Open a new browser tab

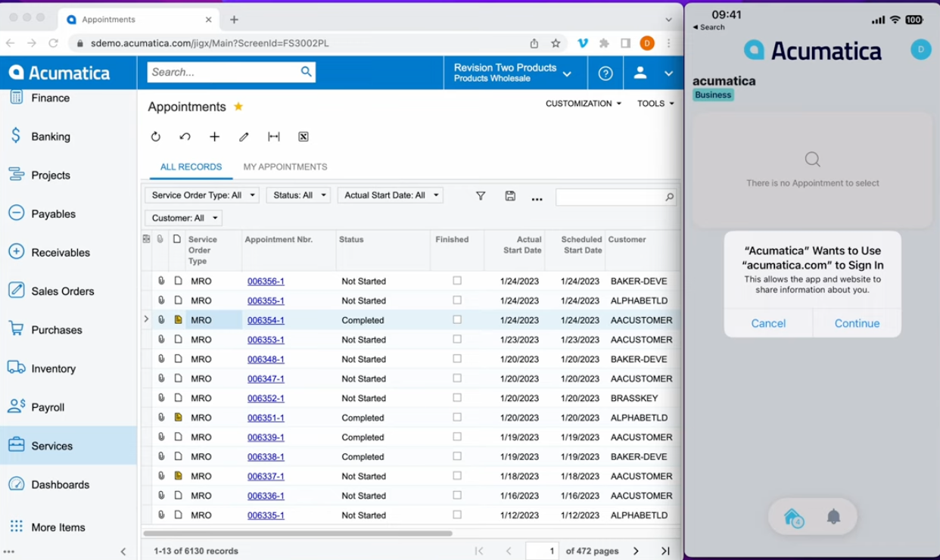pyautogui.click(x=234, y=20)
